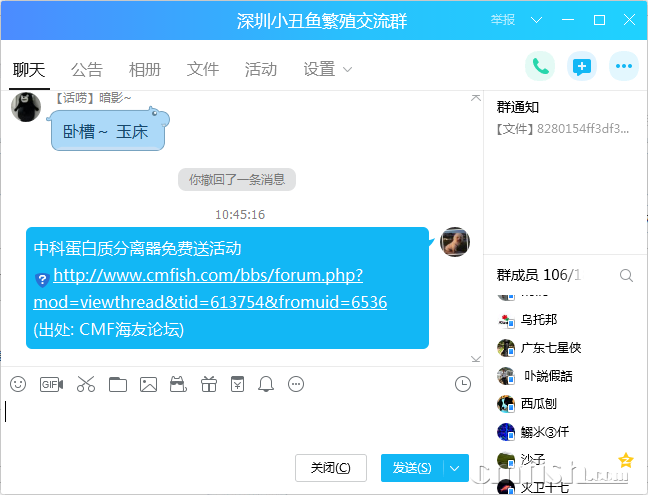
Task: Insert a GIF animation
Action: click(51, 384)
